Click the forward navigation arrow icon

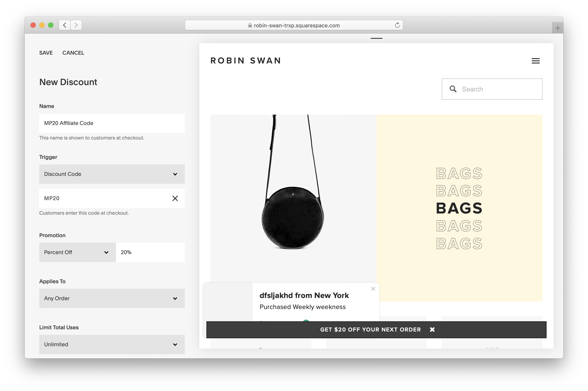(76, 25)
